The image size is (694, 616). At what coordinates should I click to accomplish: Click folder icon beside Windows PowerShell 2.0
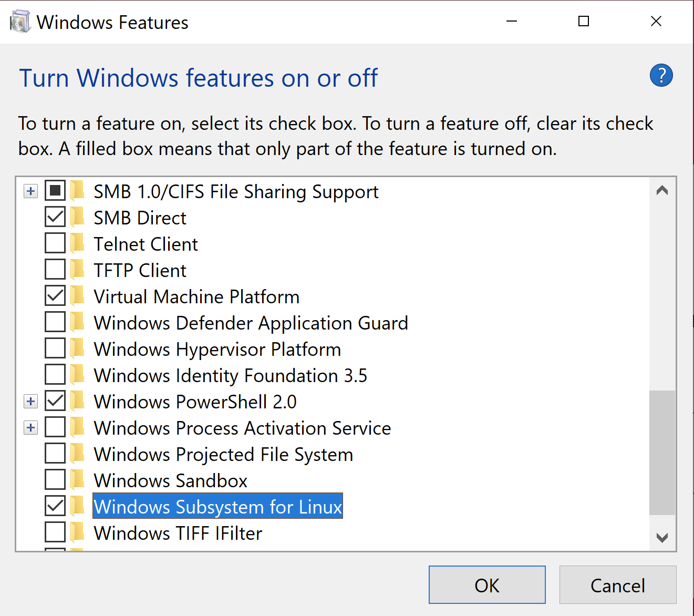pyautogui.click(x=78, y=401)
